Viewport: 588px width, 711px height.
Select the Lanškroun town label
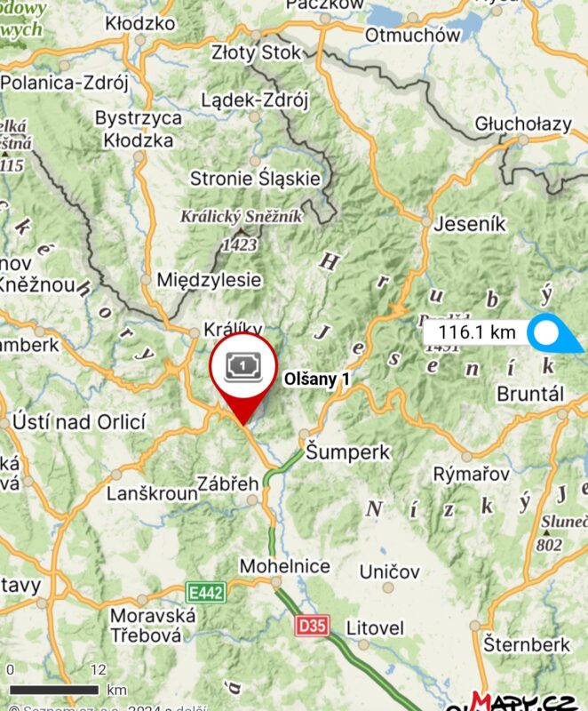click(x=152, y=493)
